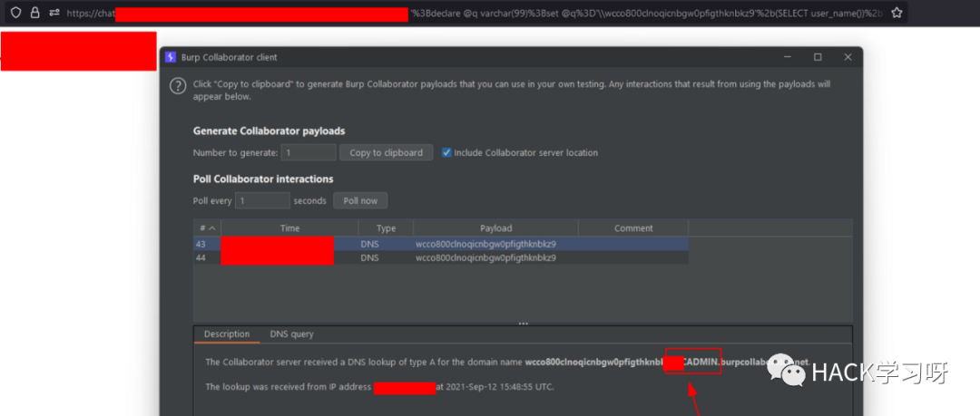This screenshot has width=980, height=416.
Task: Open the help question-mark icon
Action: point(178,85)
